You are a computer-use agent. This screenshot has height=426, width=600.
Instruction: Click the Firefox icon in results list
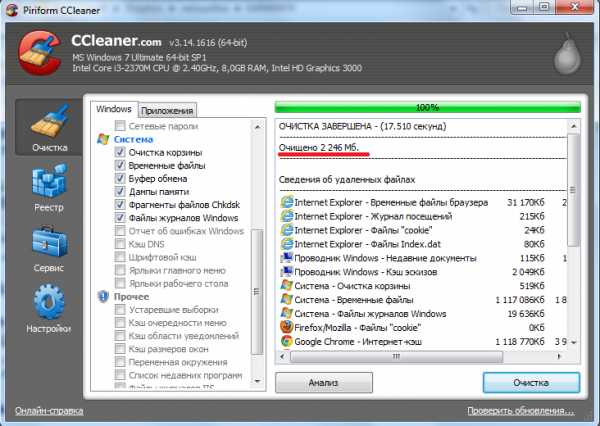[x=287, y=327]
